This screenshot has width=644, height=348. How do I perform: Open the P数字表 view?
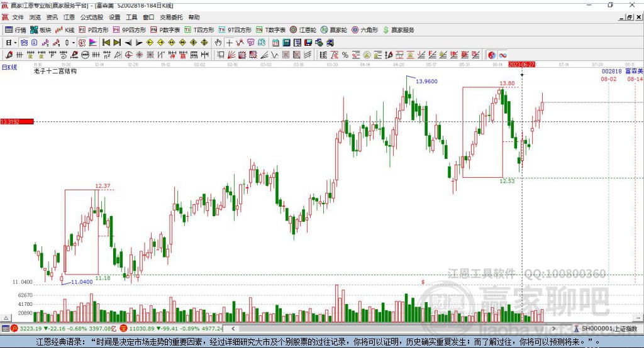pos(165,30)
